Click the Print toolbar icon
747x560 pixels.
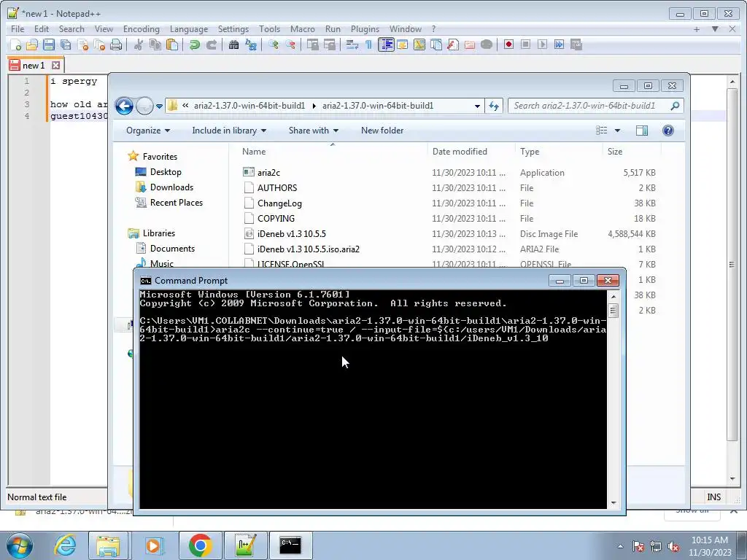tap(116, 44)
